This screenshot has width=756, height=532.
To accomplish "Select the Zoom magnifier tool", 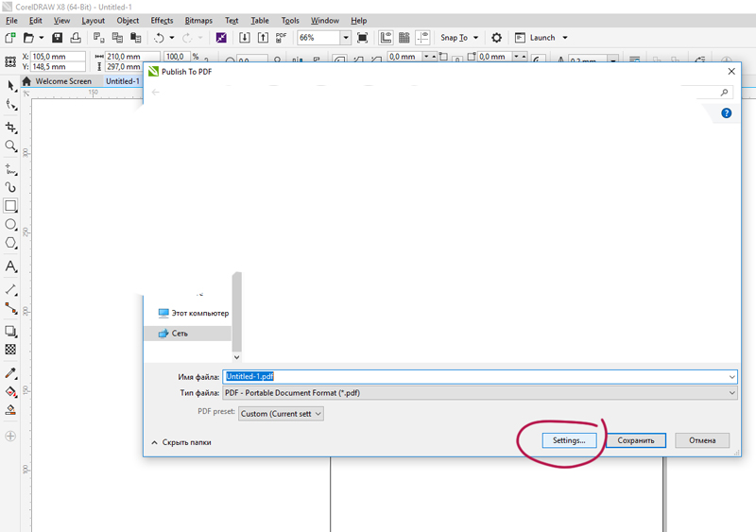I will 10,146.
